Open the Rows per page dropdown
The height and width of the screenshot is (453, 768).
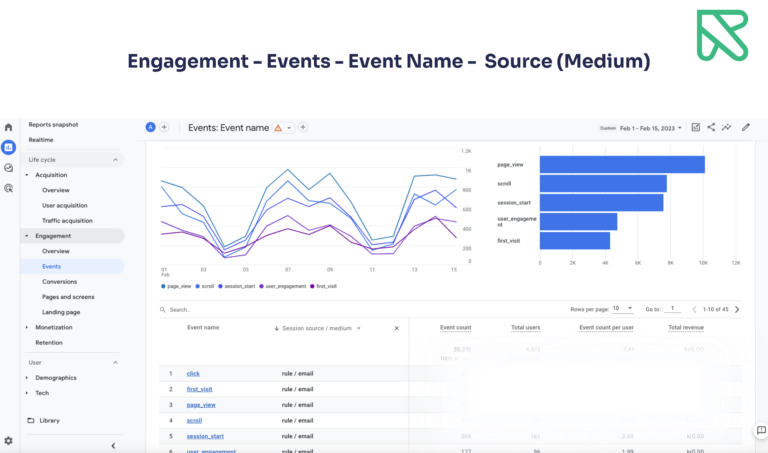click(x=621, y=309)
